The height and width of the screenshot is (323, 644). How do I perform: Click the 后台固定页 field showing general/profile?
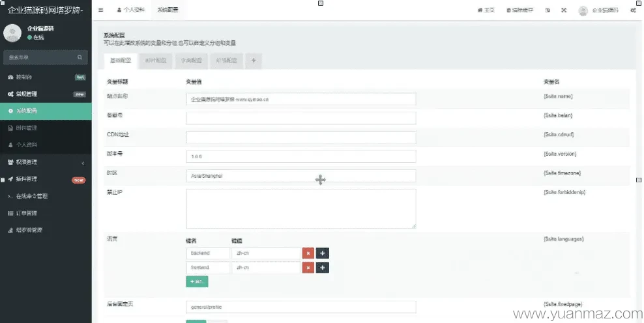(x=301, y=307)
